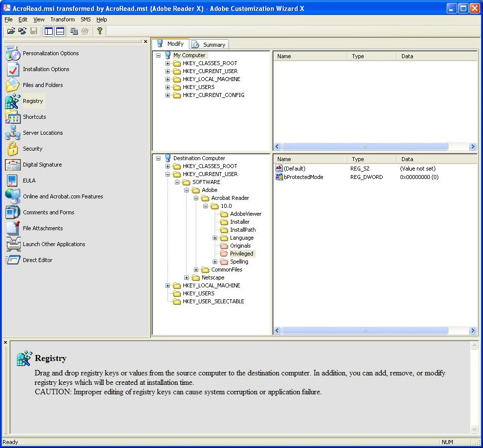Select the InstallPath key

tap(242, 230)
